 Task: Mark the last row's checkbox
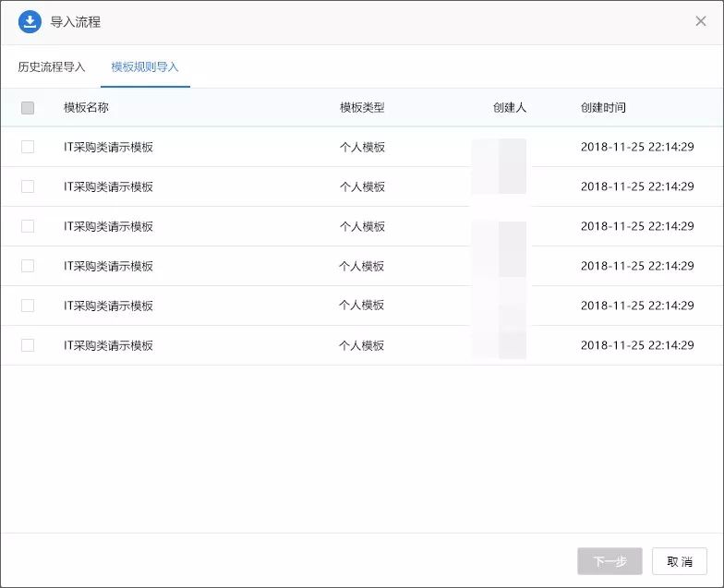(x=28, y=345)
